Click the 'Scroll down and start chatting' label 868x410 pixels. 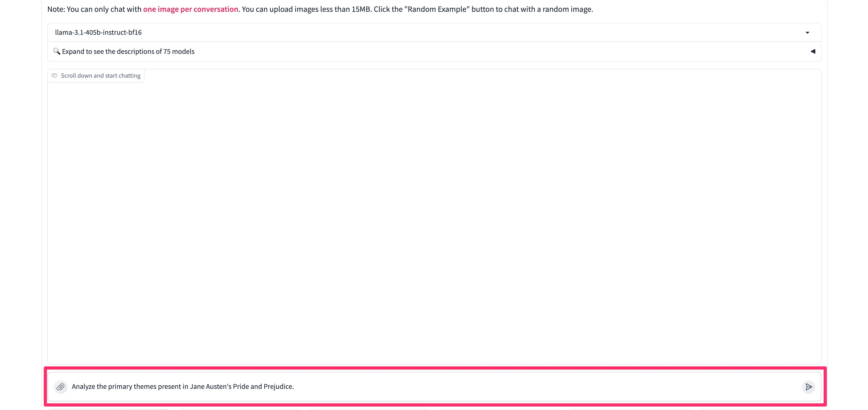click(100, 76)
